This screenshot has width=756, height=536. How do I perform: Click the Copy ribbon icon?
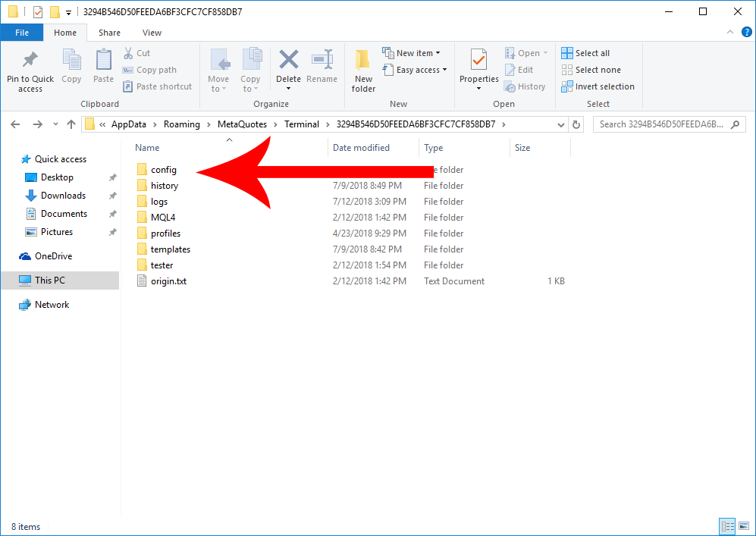click(x=71, y=60)
